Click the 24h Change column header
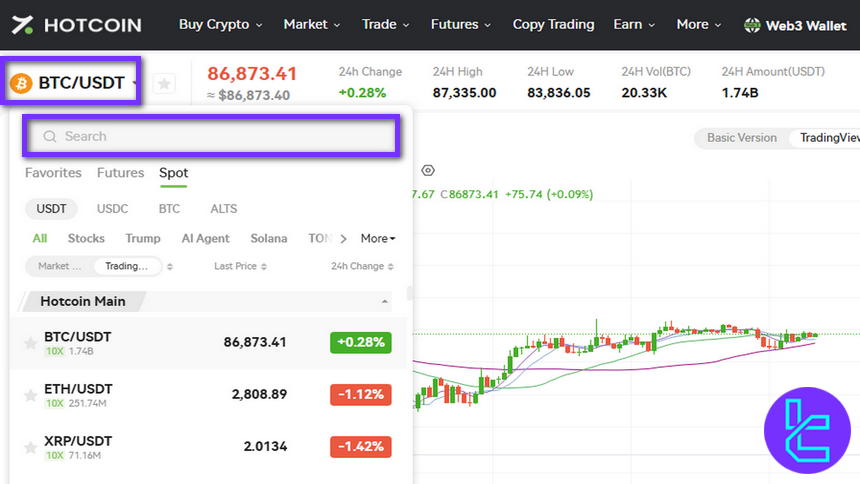The image size is (860, 484). click(357, 266)
